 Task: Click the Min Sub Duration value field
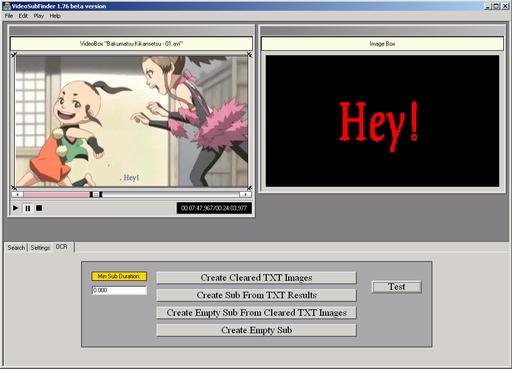click(119, 290)
